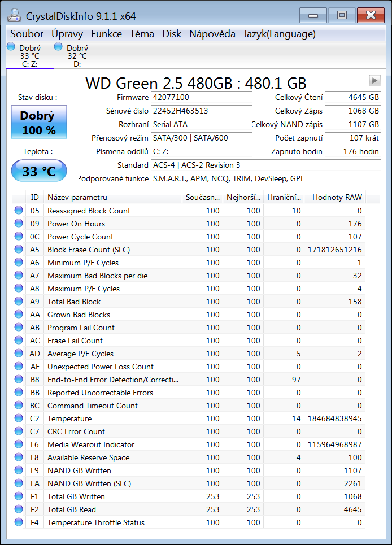Open the Funkce menu
The height and width of the screenshot is (545, 392).
coord(106,34)
